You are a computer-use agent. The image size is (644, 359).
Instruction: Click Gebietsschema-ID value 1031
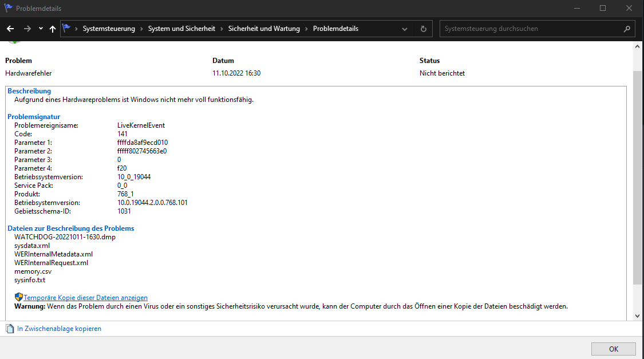(x=124, y=211)
